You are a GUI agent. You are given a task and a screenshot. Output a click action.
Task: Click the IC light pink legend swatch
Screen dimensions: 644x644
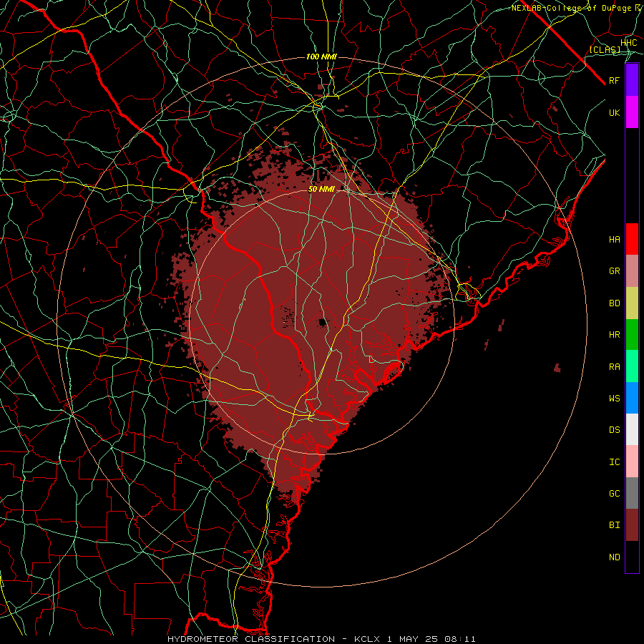tap(632, 462)
